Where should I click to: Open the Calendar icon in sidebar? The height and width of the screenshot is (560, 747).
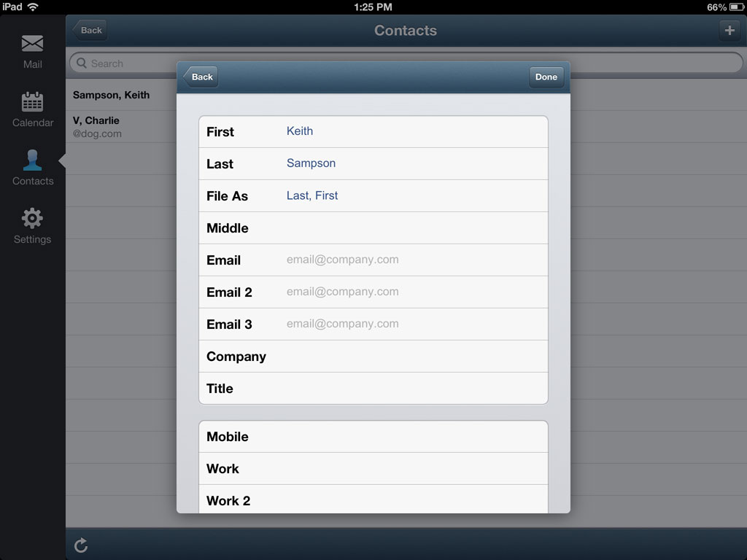click(x=32, y=101)
